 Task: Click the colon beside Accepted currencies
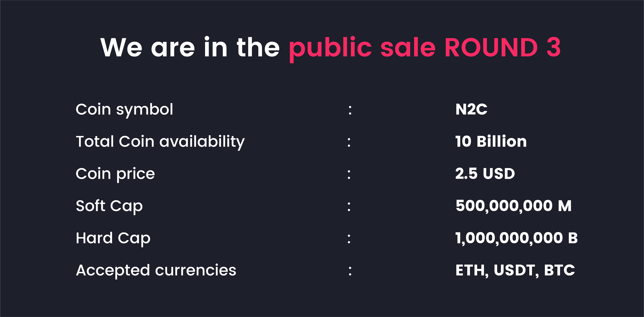click(x=350, y=271)
